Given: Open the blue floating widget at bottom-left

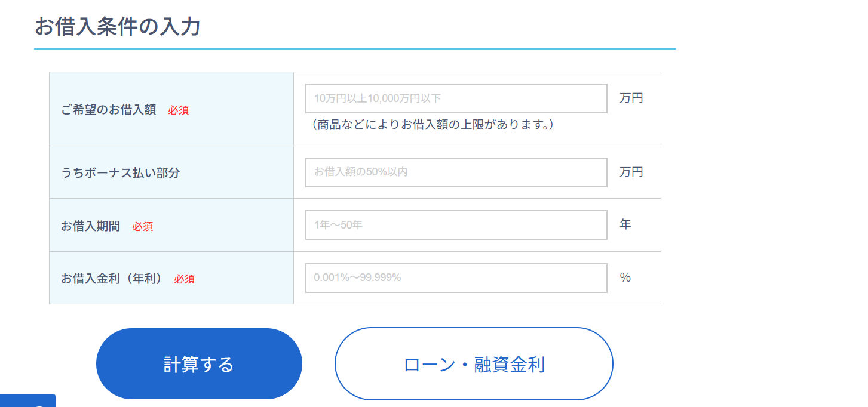Looking at the screenshot, I should [28, 401].
